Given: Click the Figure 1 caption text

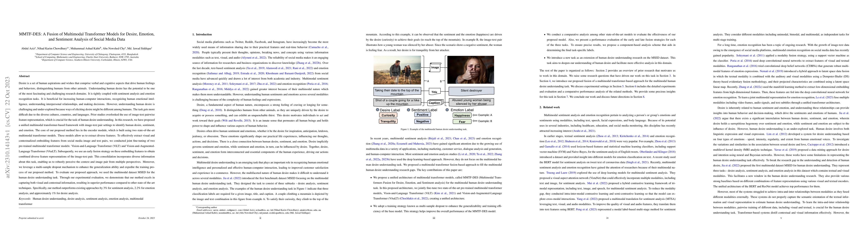Looking at the screenshot, I should click(434, 129).
